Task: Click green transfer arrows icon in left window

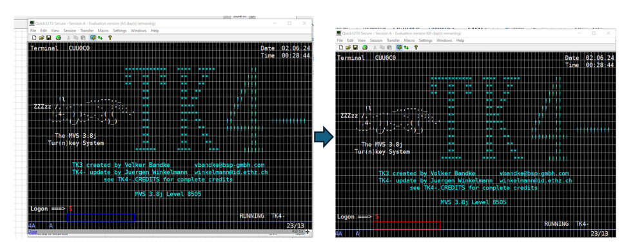Action: (x=100, y=38)
